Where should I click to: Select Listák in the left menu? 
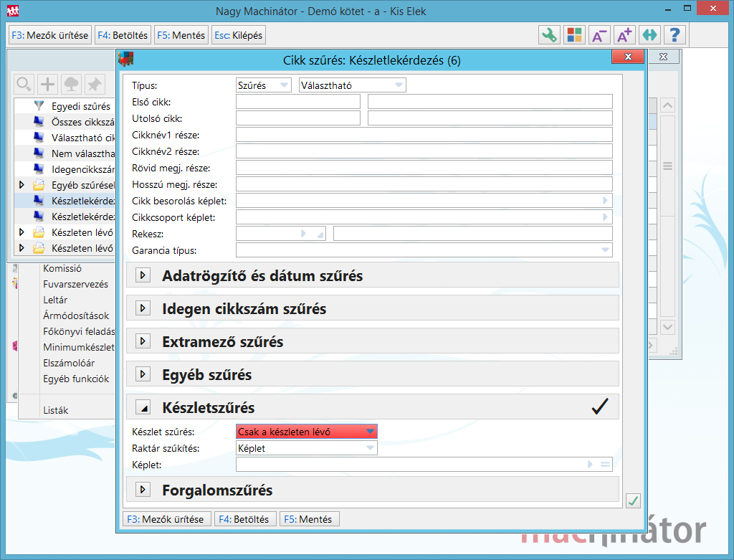click(x=56, y=410)
